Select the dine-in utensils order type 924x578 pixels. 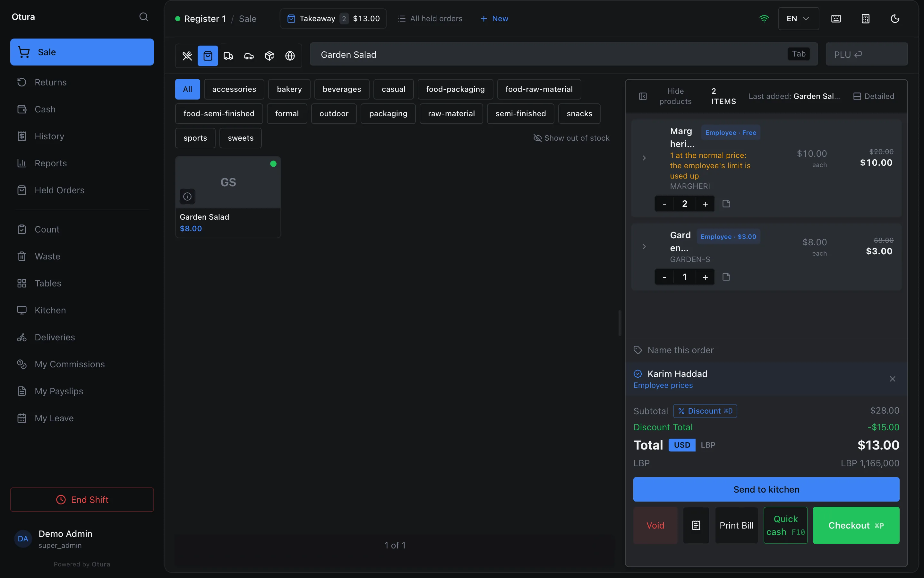click(x=187, y=56)
